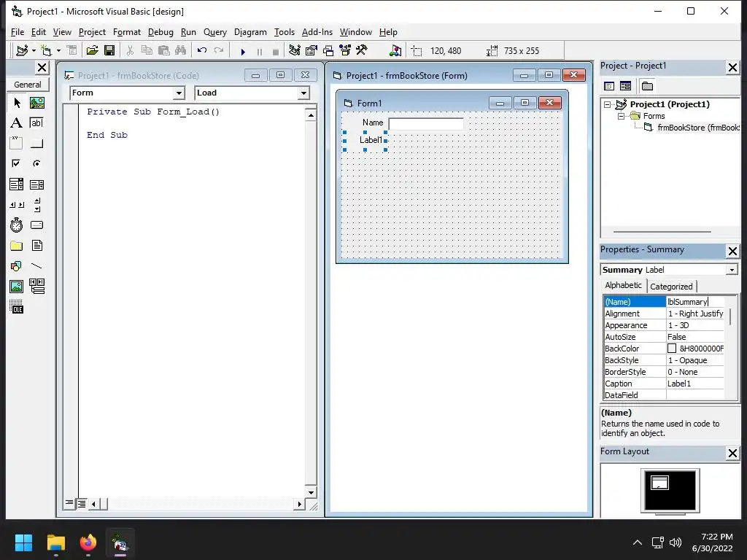This screenshot has width=747, height=560.
Task: Click the Undo toolbar icon
Action: [x=202, y=50]
